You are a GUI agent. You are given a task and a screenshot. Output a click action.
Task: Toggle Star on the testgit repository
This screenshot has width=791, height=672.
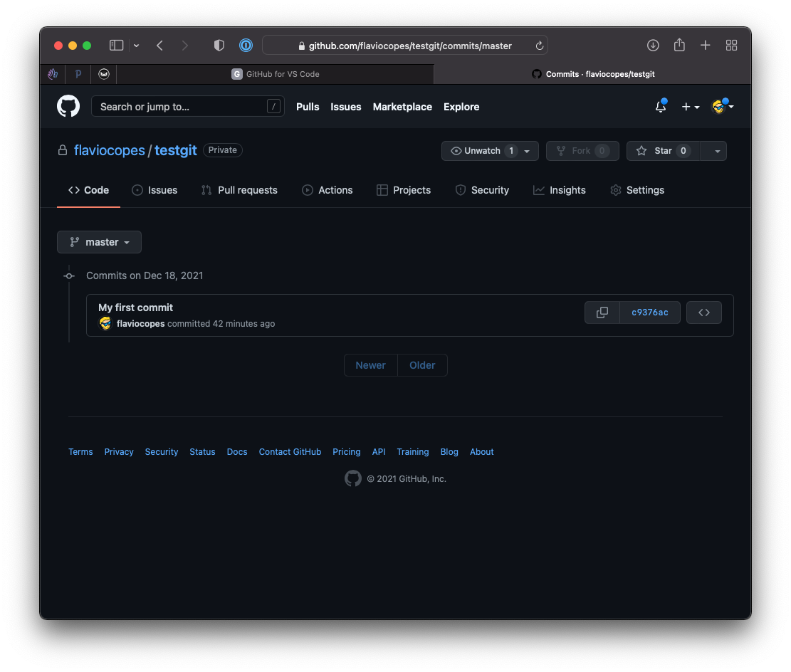coord(663,151)
